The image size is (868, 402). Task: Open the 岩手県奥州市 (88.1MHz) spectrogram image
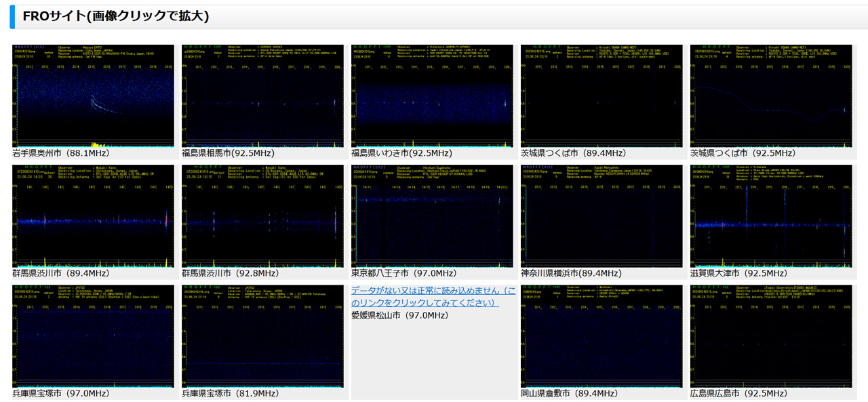93,96
